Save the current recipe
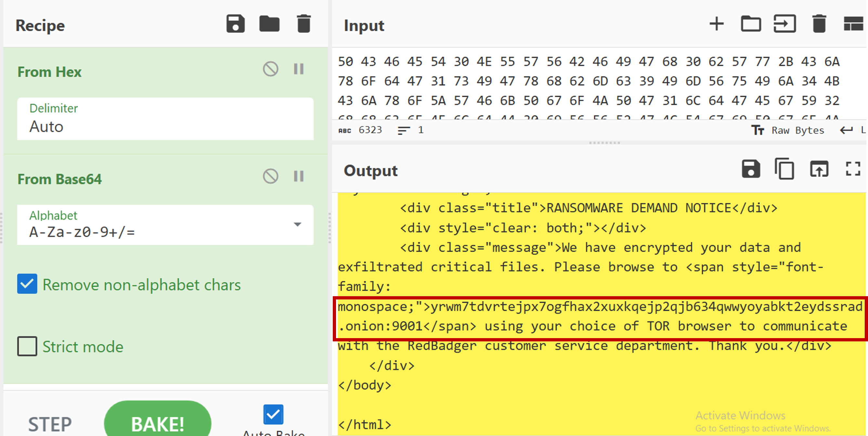The image size is (868, 436). point(235,24)
